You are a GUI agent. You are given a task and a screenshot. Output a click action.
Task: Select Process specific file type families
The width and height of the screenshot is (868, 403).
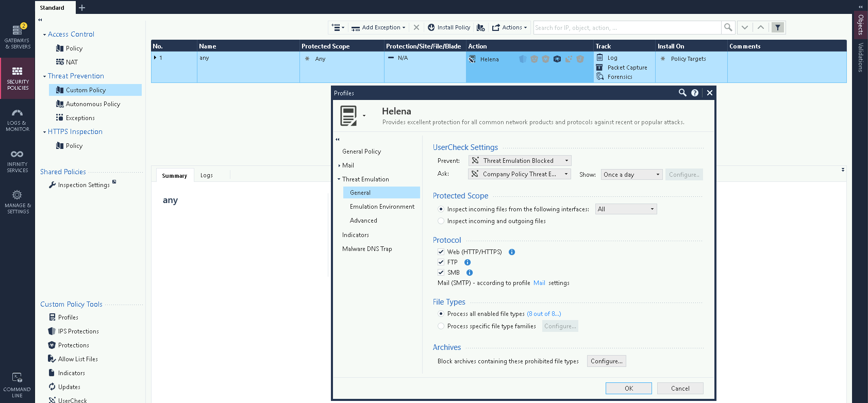pyautogui.click(x=441, y=326)
